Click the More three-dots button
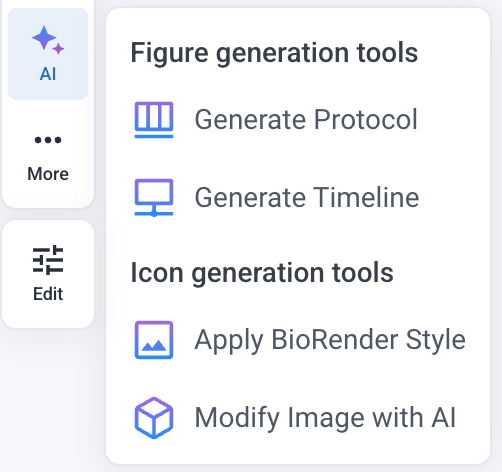The image size is (502, 472). (x=48, y=157)
